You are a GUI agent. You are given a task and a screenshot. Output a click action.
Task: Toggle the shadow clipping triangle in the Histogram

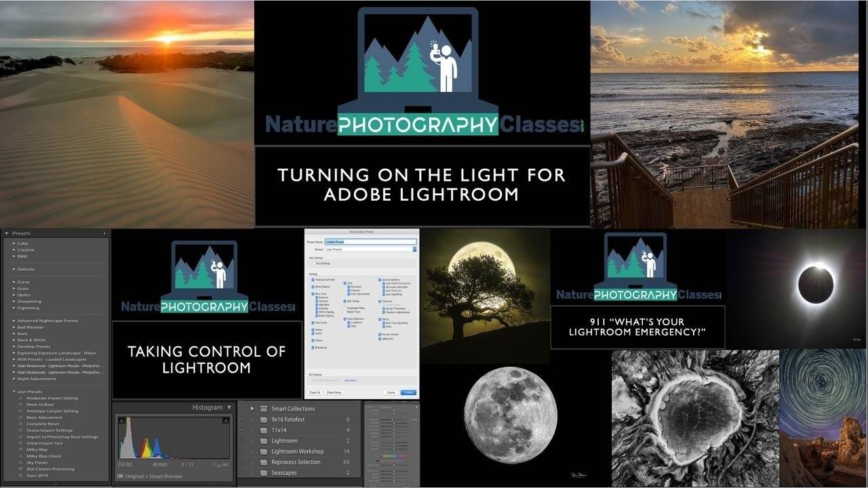click(121, 421)
